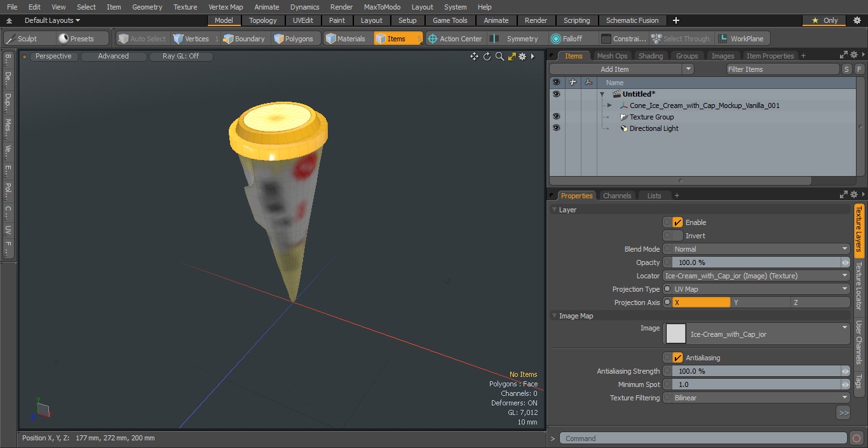Select Vertices selection mode

coord(191,39)
